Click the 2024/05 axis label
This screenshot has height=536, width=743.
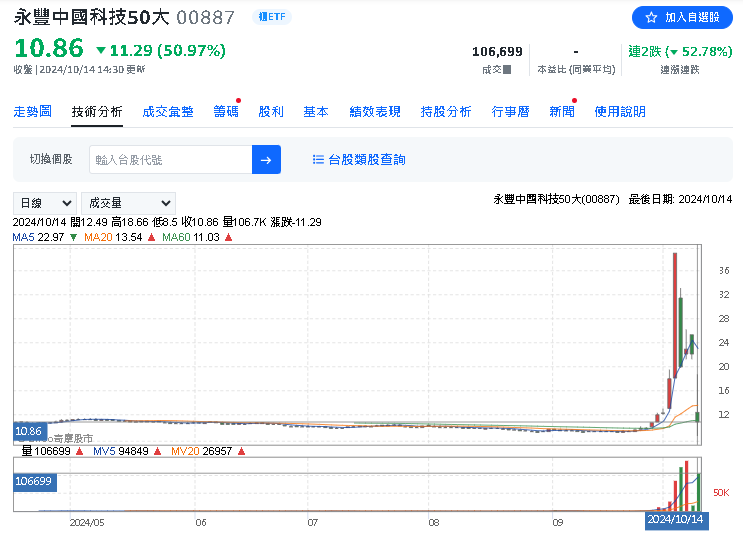pyautogui.click(x=87, y=522)
